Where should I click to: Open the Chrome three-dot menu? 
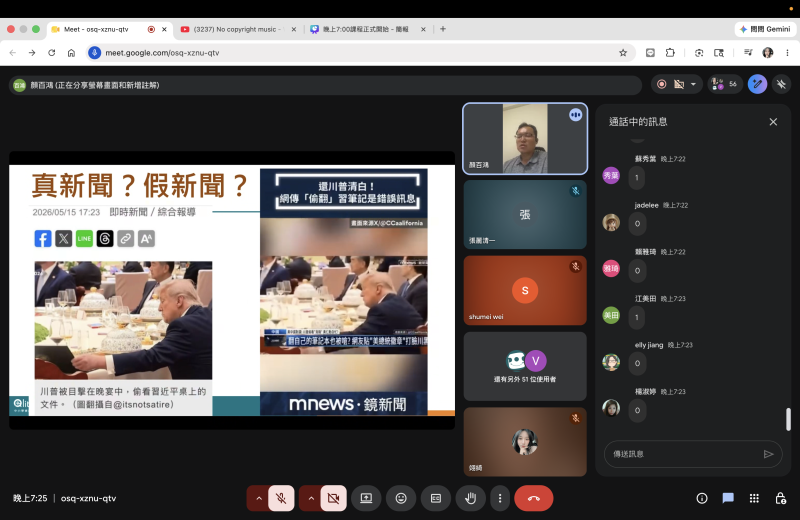pos(787,53)
